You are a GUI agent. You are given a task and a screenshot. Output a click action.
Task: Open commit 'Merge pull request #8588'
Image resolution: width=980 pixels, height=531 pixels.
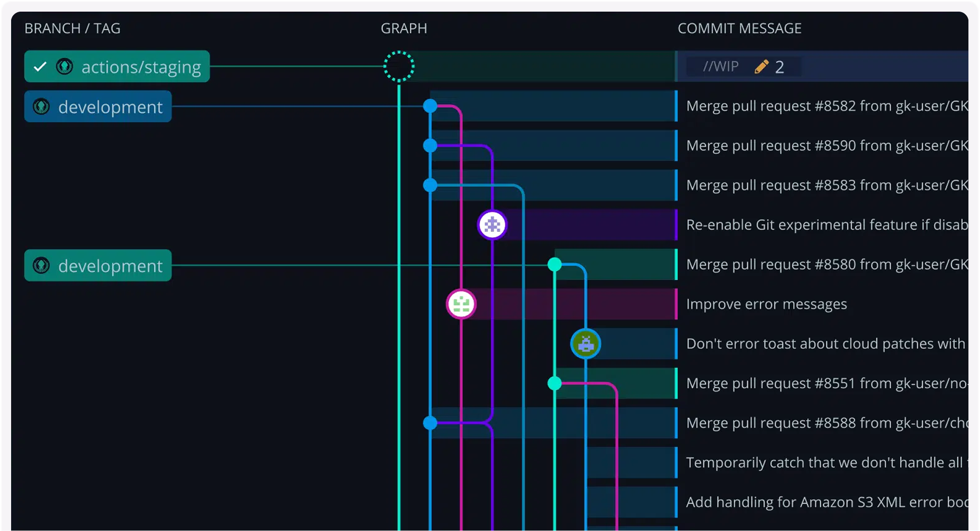tap(827, 423)
